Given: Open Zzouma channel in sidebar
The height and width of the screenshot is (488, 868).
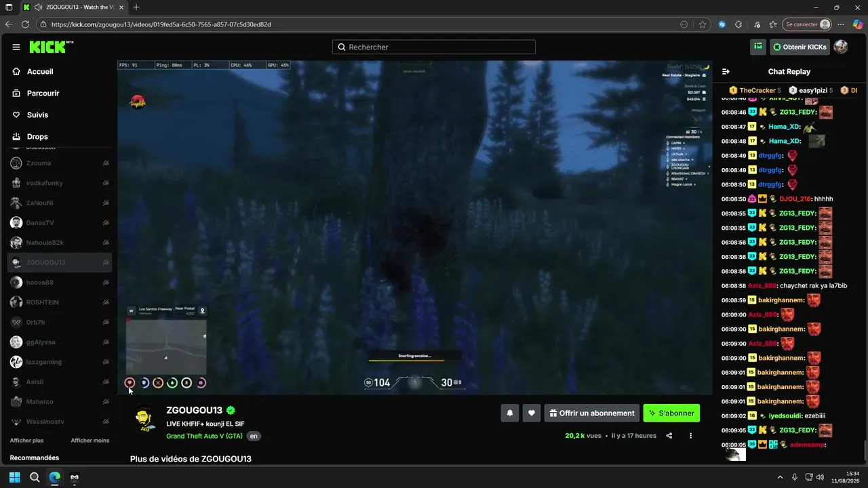Looking at the screenshot, I should [x=60, y=163].
